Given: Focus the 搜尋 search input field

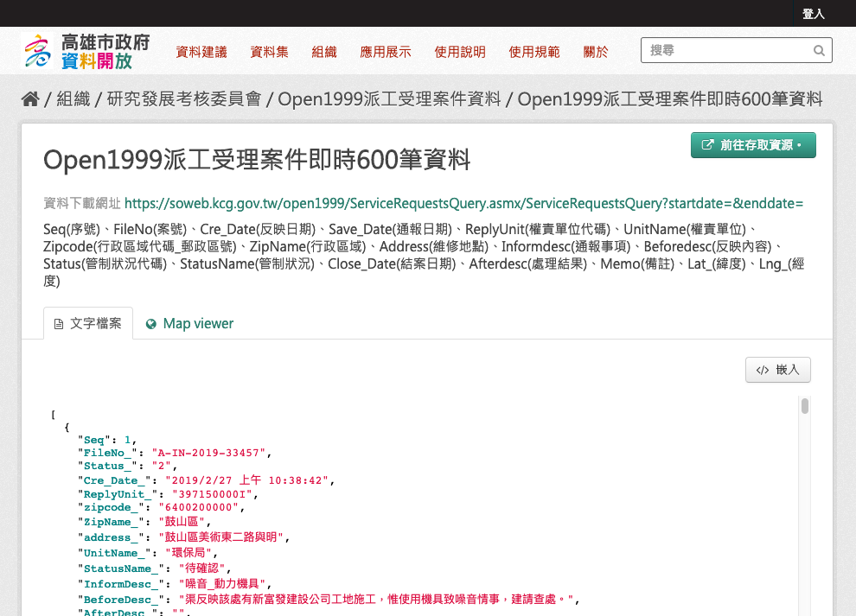Looking at the screenshot, I should (726, 51).
